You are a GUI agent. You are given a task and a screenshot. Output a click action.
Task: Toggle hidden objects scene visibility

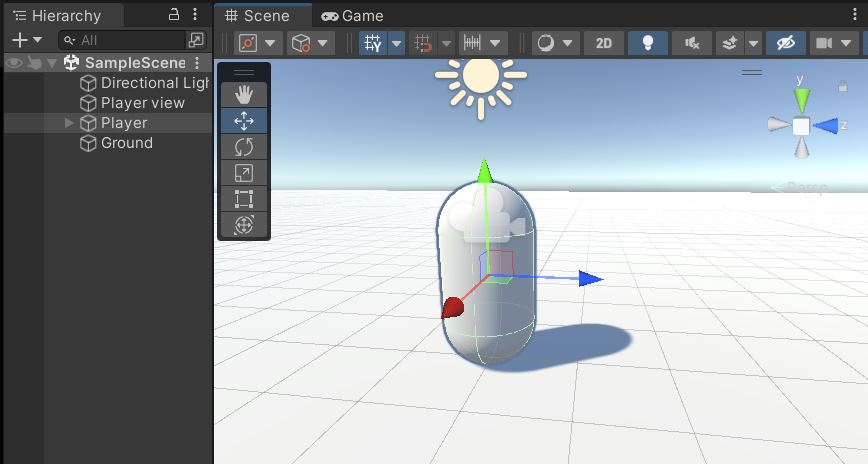click(786, 43)
